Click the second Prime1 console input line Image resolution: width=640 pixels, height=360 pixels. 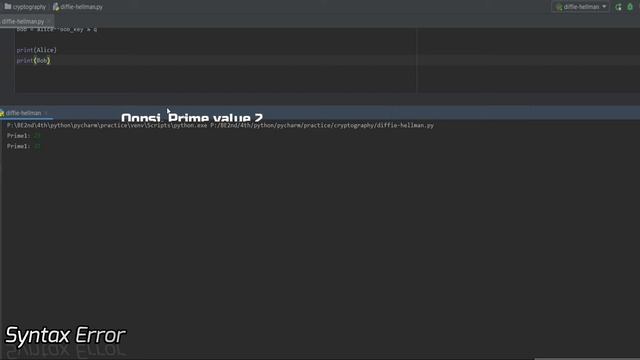[23, 146]
